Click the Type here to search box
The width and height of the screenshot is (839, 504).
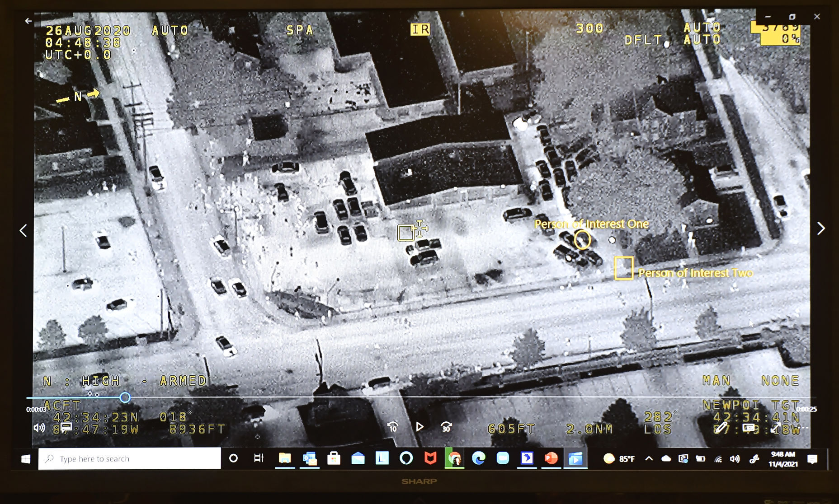[130, 459]
